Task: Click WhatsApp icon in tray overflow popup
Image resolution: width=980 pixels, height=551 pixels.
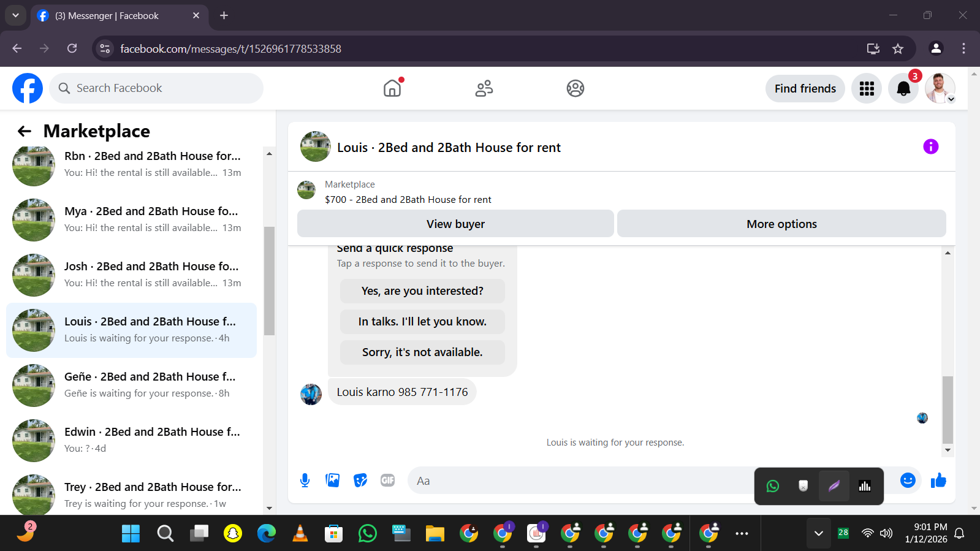Action: (773, 486)
